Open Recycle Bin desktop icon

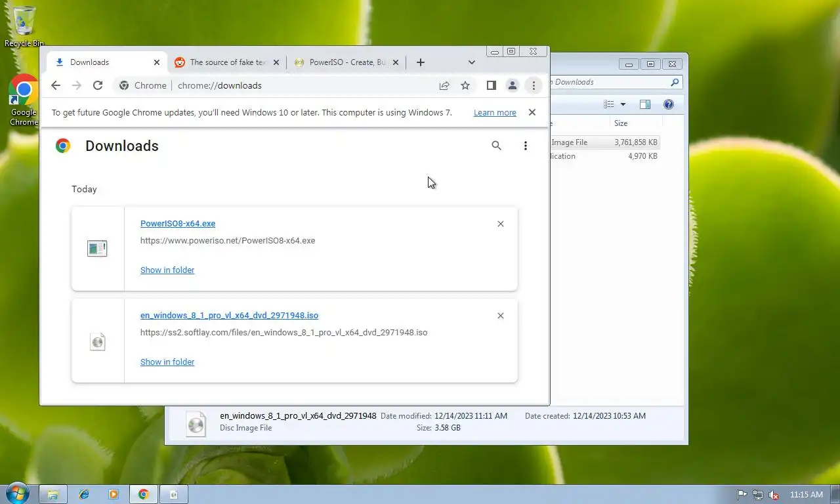[24, 26]
